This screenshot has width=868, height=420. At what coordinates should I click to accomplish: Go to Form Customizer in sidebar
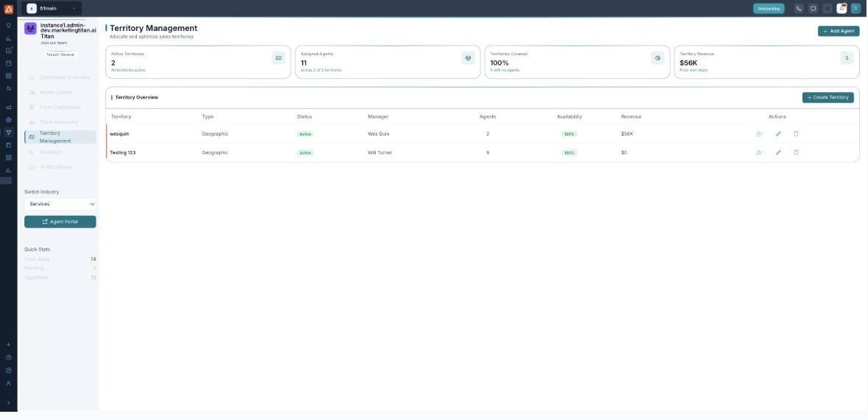tap(60, 108)
